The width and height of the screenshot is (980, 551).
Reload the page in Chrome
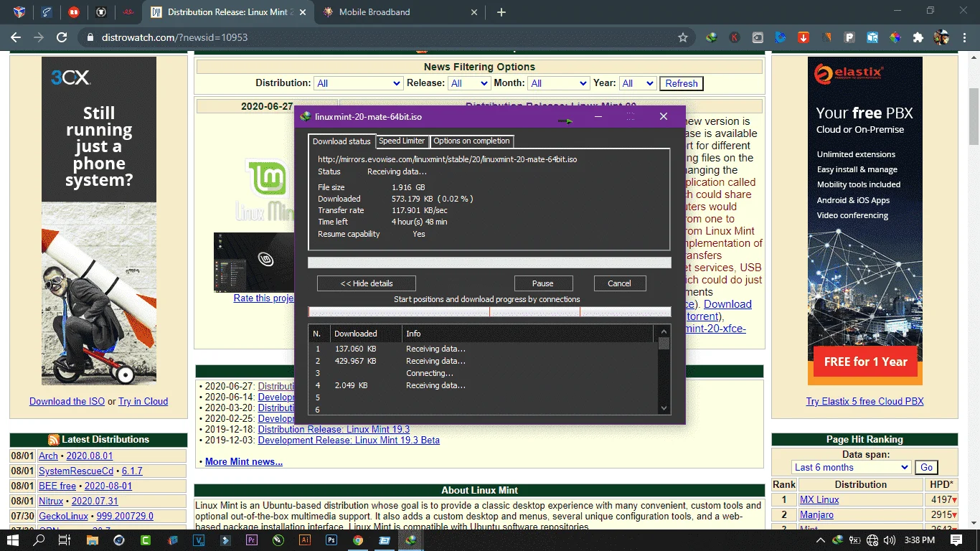coord(62,37)
